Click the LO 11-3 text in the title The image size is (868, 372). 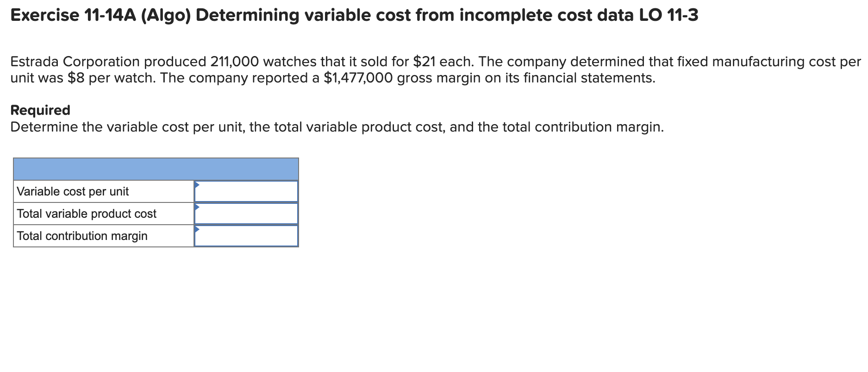point(667,15)
